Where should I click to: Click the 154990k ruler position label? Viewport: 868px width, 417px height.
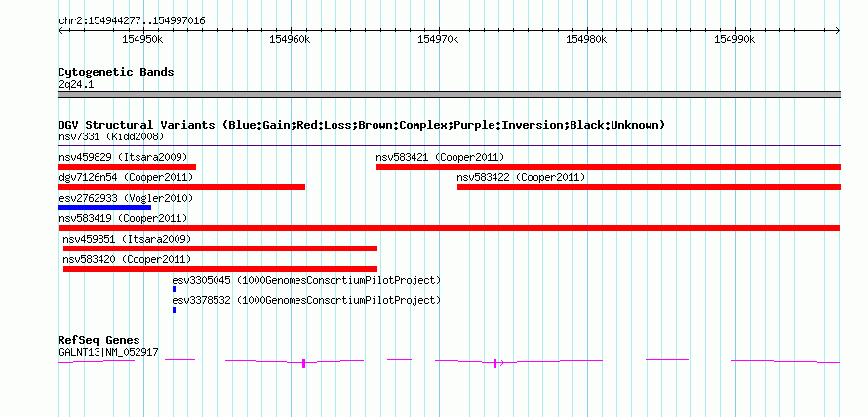pos(734,39)
